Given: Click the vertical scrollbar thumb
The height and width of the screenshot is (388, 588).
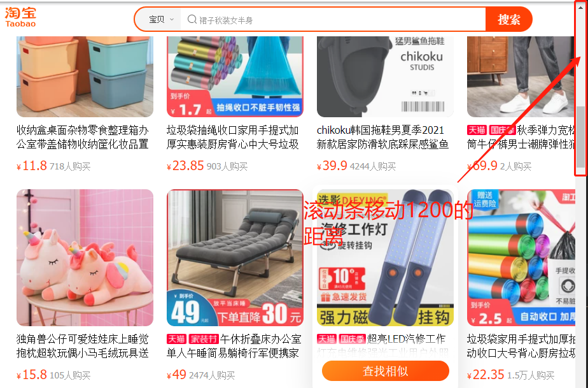Looking at the screenshot, I should pyautogui.click(x=581, y=136).
